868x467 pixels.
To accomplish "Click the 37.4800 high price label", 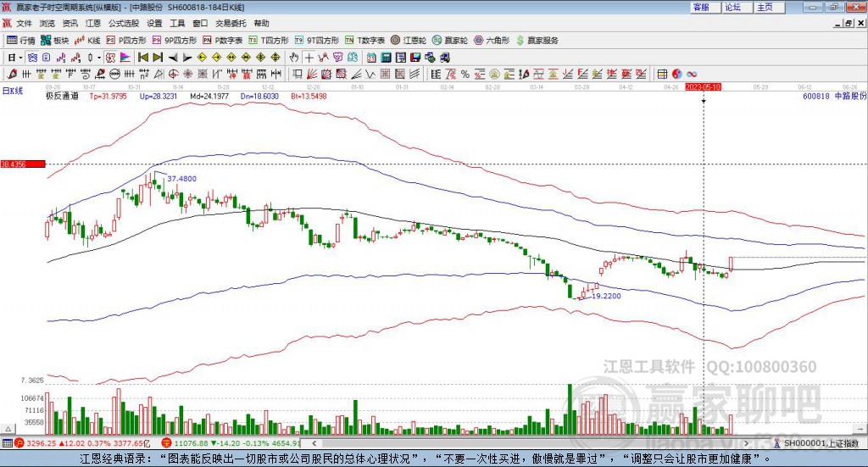I will pos(181,179).
